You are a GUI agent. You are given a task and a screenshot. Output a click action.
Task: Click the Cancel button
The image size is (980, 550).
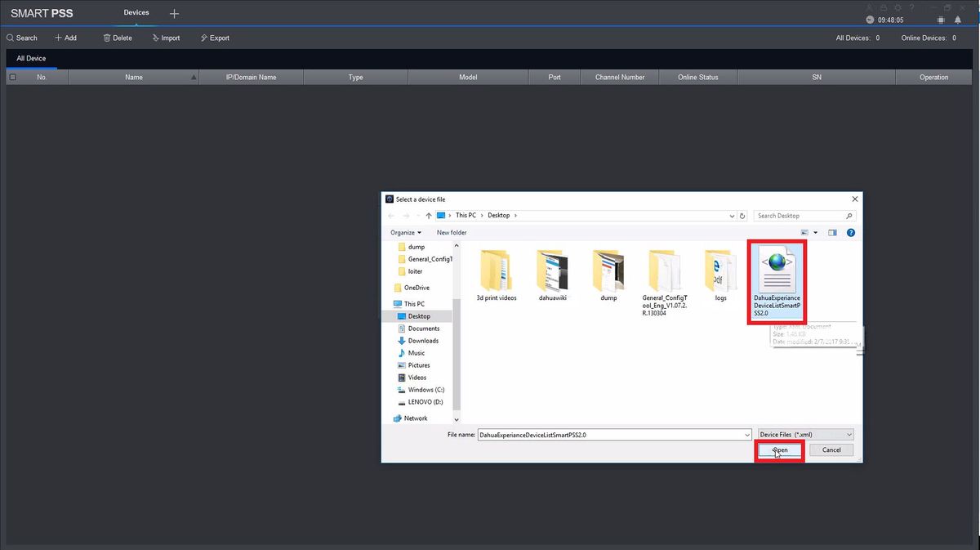(x=831, y=449)
